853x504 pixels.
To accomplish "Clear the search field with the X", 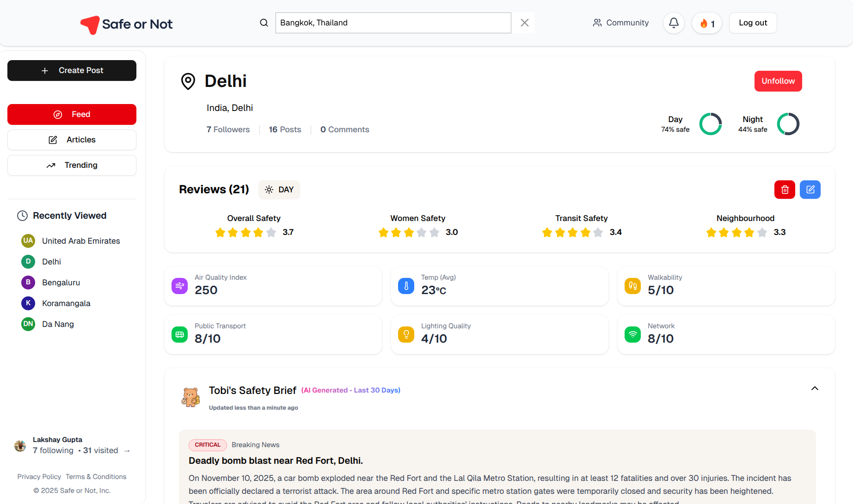I will [524, 23].
